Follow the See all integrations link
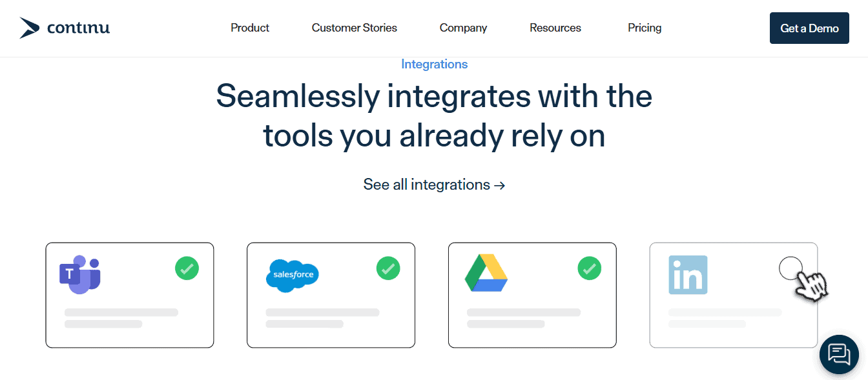868x380 pixels. click(434, 185)
